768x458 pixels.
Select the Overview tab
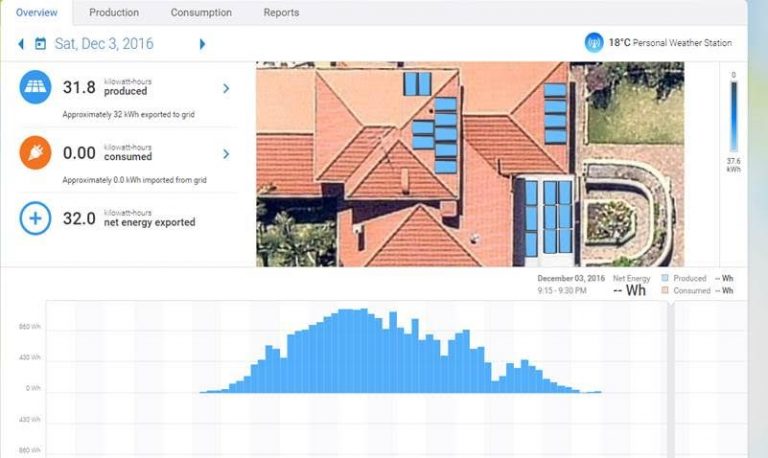[37, 13]
